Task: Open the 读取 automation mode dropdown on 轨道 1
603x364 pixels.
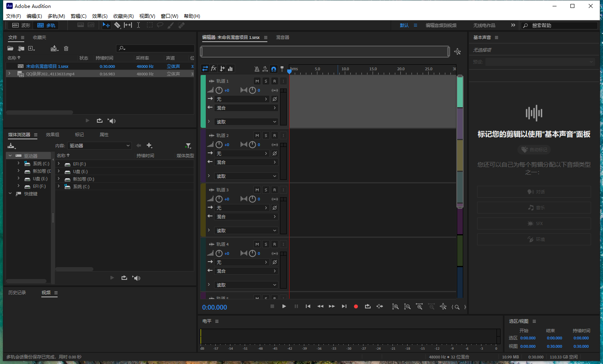Action: tap(245, 121)
